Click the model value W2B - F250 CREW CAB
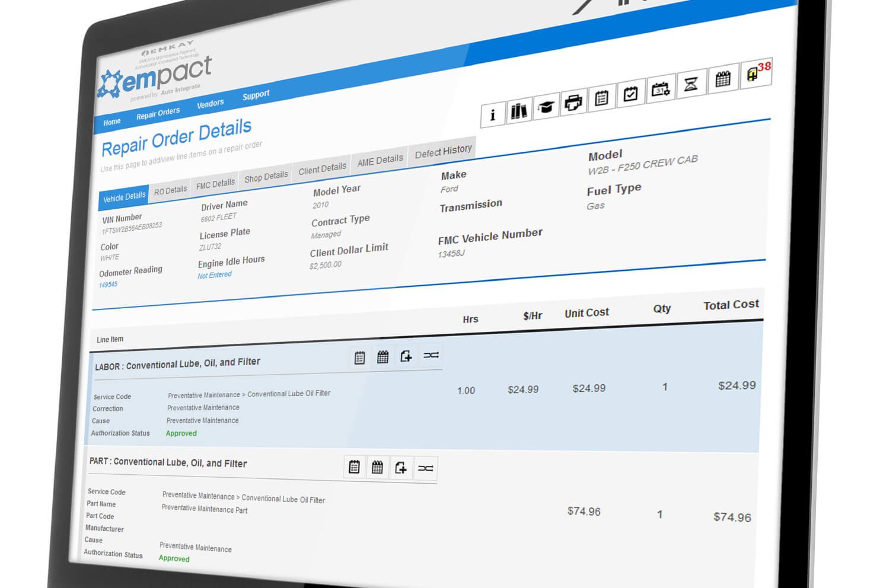 coord(642,165)
